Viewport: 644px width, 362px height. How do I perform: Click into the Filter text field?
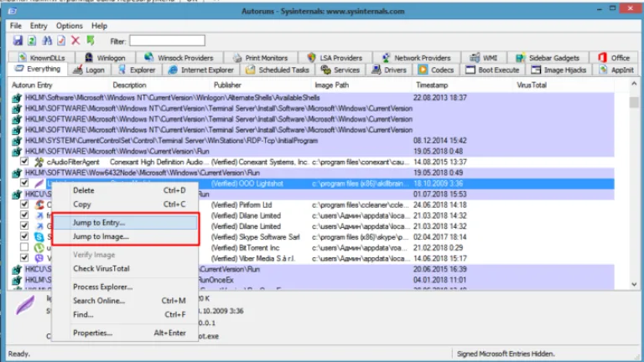167,40
